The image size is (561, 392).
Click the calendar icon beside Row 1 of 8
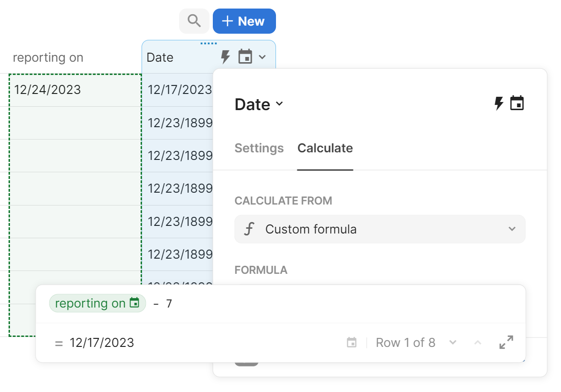352,343
